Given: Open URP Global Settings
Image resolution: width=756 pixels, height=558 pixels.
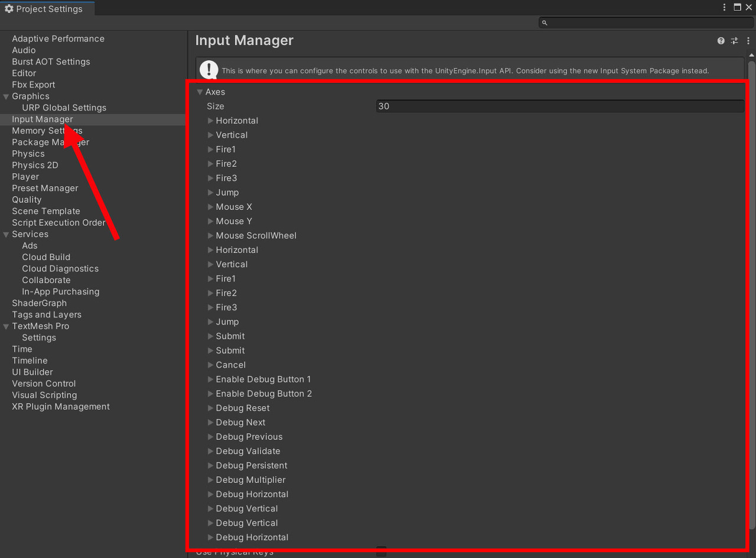Looking at the screenshot, I should (64, 108).
